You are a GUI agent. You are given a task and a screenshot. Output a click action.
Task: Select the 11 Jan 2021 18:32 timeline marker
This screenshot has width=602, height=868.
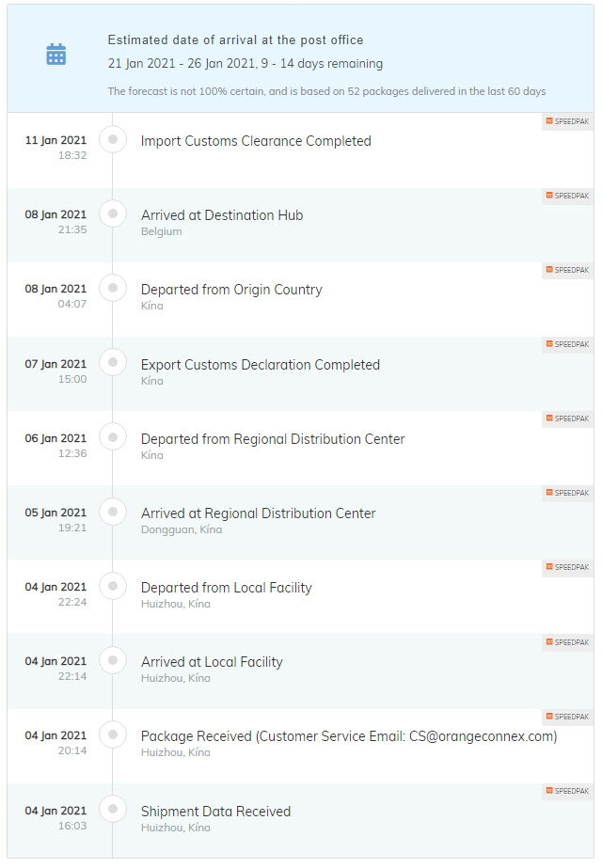113,139
